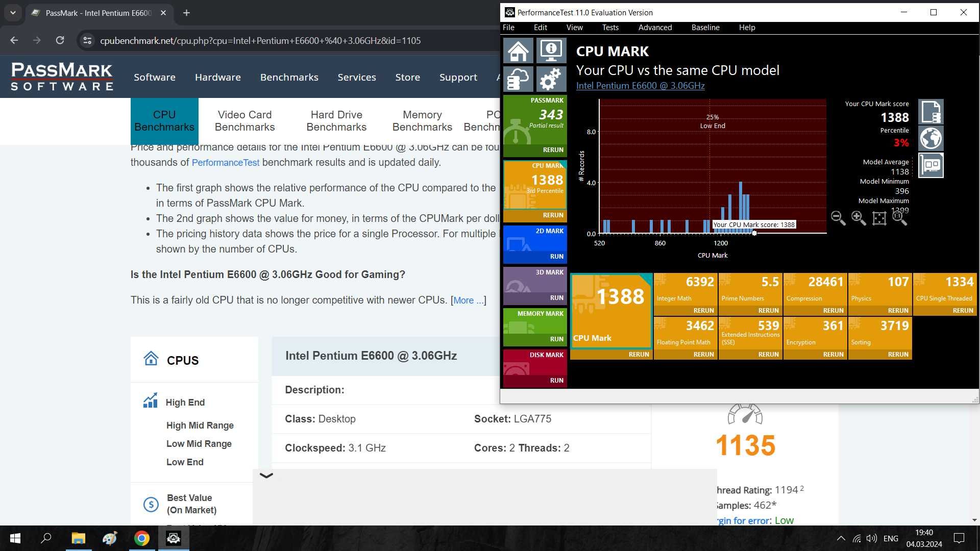Open the Help menu
The height and width of the screenshot is (551, 980).
point(747,28)
